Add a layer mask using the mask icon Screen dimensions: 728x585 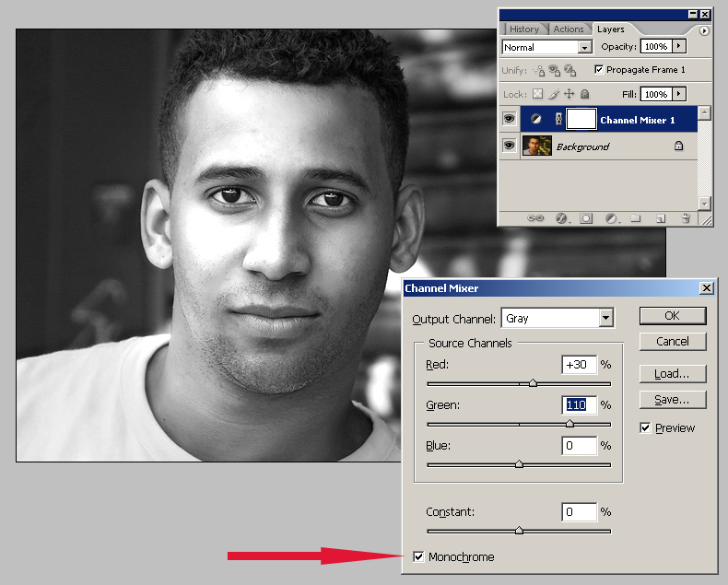(x=586, y=217)
